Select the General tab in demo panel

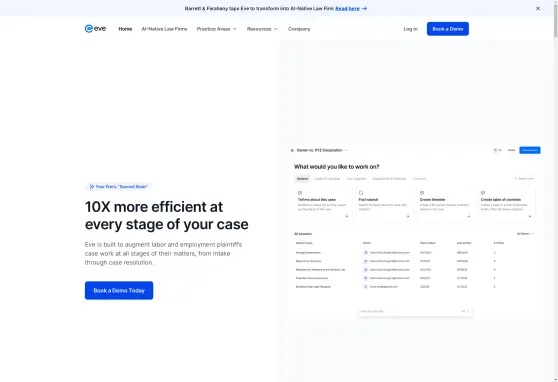point(302,179)
